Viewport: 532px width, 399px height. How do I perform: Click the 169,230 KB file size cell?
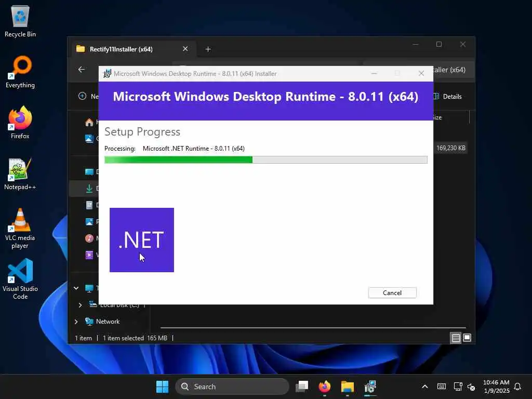(451, 148)
